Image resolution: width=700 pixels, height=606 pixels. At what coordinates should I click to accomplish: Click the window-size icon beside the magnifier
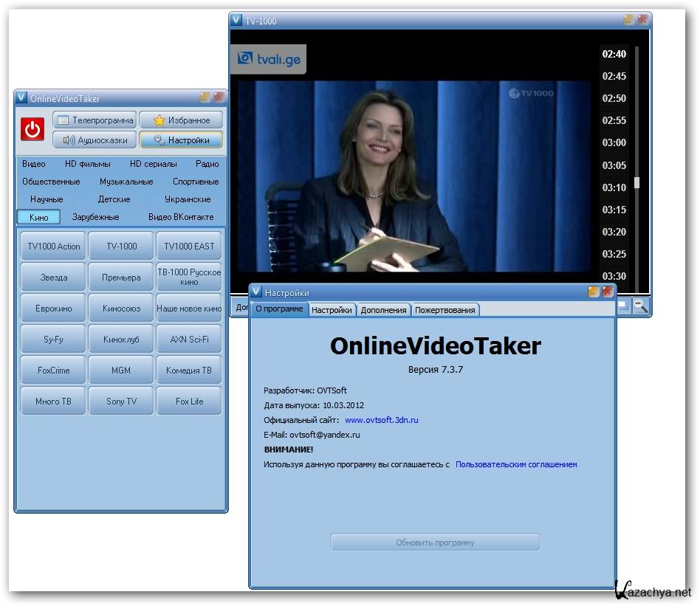tap(624, 306)
